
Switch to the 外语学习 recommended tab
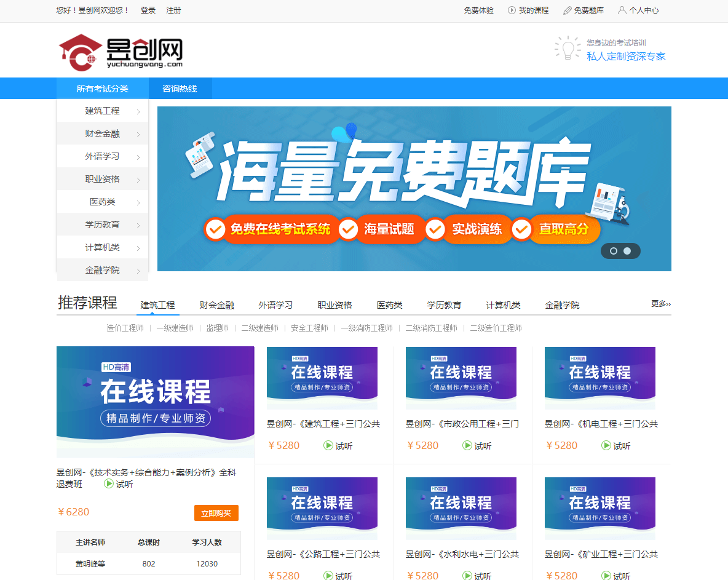tap(276, 305)
